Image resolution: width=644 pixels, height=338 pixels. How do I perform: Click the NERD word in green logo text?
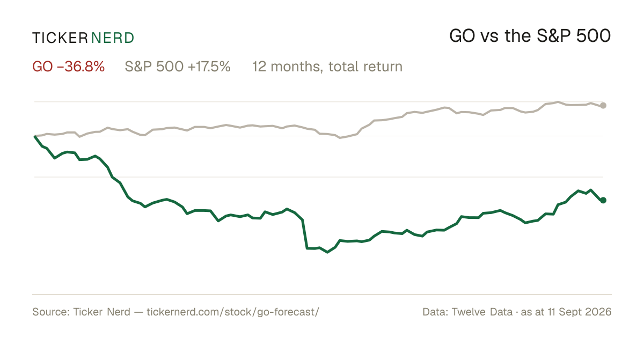click(113, 38)
